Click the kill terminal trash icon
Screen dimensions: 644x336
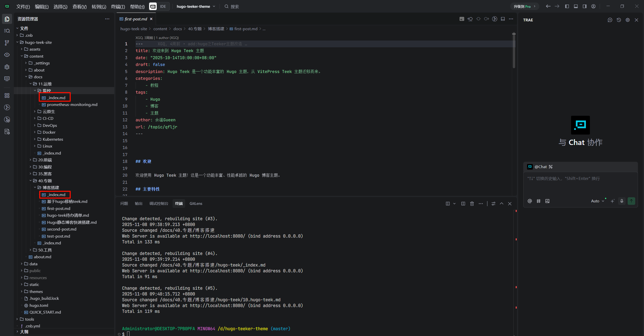472,204
